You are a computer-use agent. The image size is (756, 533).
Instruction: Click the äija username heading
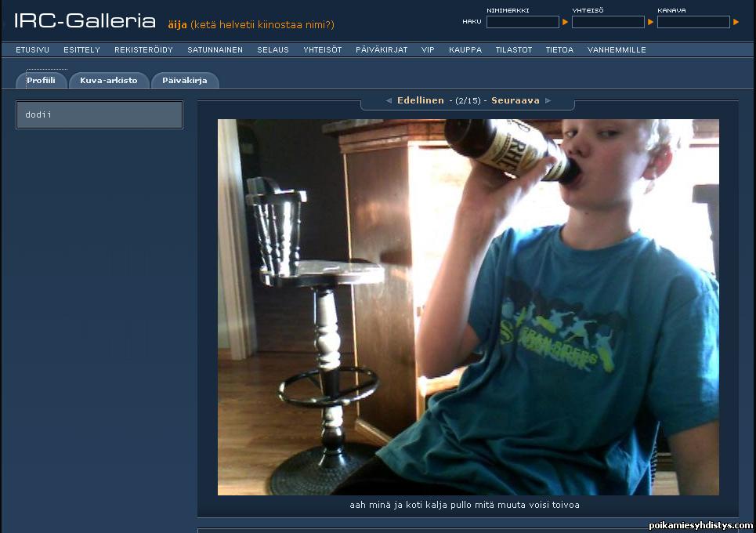[x=177, y=24]
